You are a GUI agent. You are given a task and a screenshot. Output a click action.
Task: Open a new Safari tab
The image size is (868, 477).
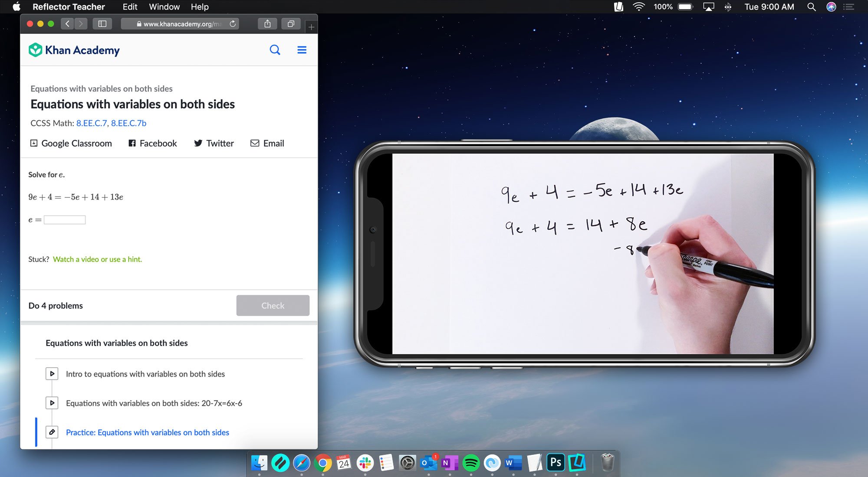pos(311,27)
